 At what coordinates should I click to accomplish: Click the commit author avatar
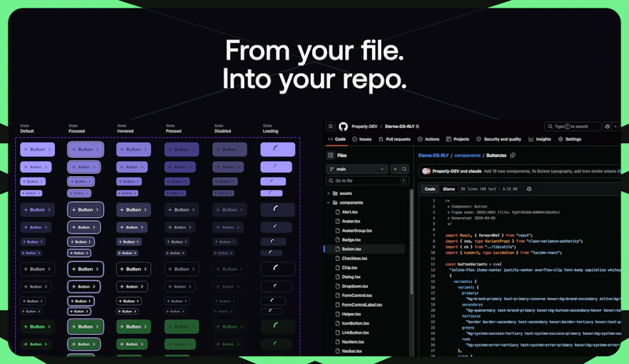[426, 171]
